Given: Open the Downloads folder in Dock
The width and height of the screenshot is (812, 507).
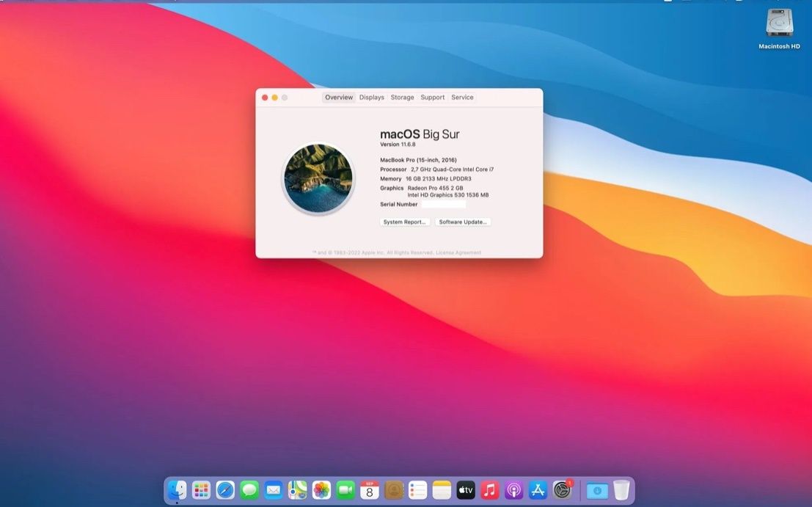Looking at the screenshot, I should pos(596,490).
